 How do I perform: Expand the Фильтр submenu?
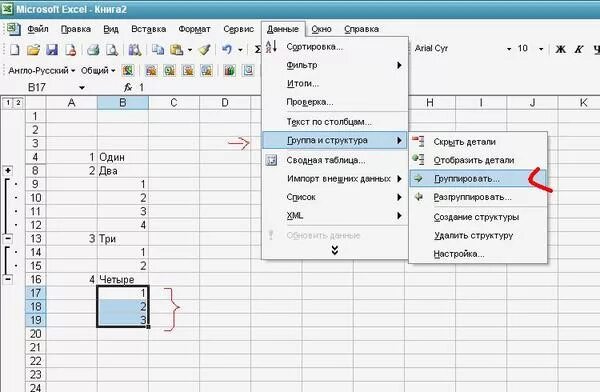pyautogui.click(x=335, y=65)
